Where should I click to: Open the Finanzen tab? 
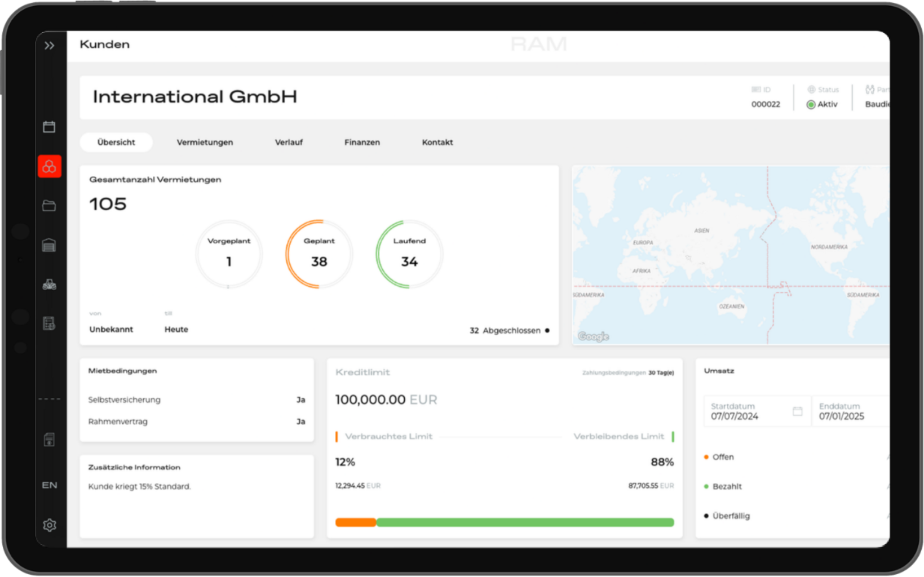[362, 143]
